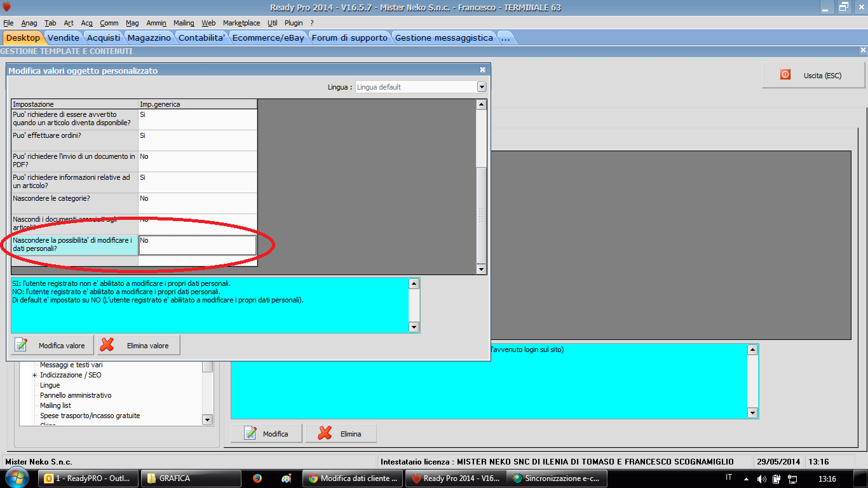Switch to the Acquisti tab

104,37
